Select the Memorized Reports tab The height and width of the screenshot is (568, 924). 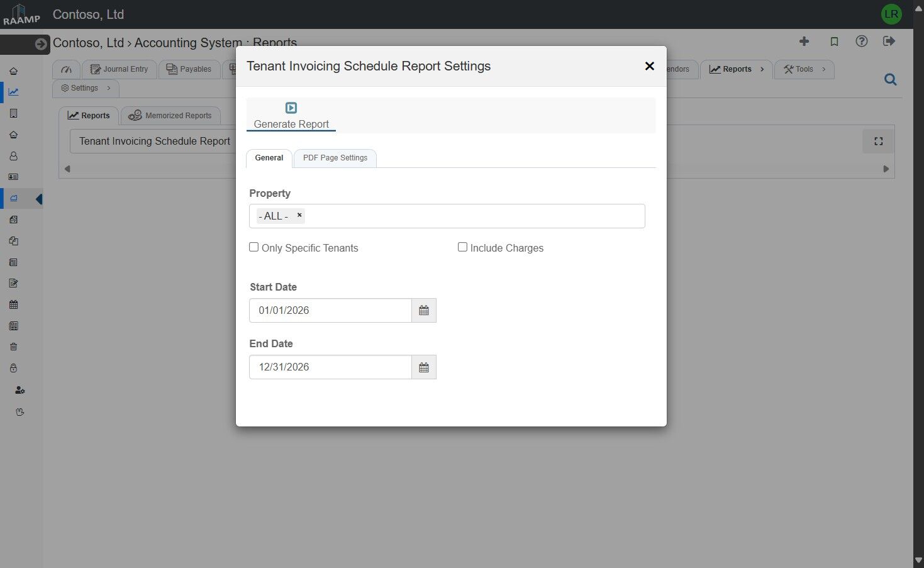pos(170,116)
